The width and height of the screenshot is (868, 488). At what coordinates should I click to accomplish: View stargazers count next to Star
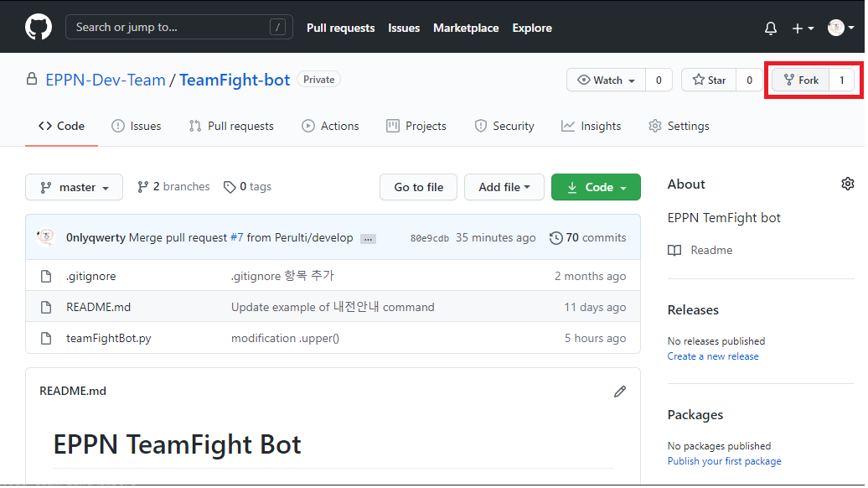[x=749, y=80]
